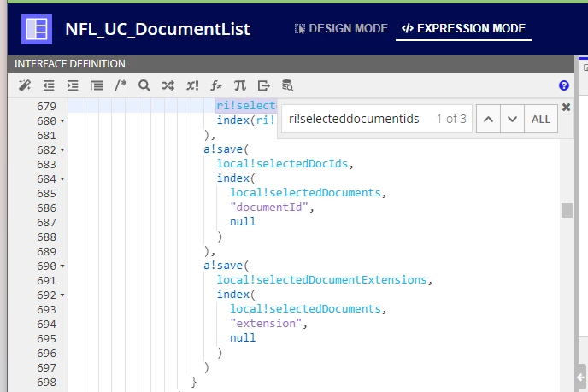Collapse code fold at line 680
Image resolution: width=588 pixels, height=392 pixels.
(62, 121)
